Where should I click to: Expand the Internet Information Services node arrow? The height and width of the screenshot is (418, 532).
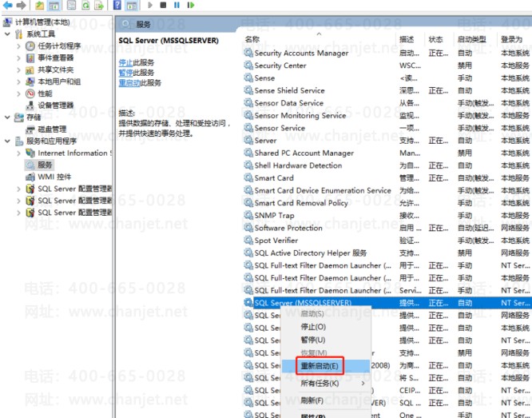coord(19,153)
